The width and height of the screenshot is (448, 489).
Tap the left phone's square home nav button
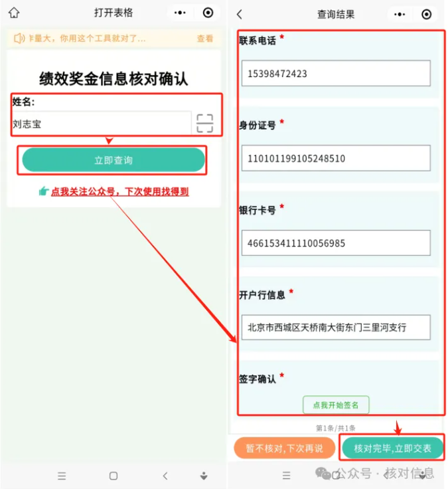pyautogui.click(x=113, y=476)
